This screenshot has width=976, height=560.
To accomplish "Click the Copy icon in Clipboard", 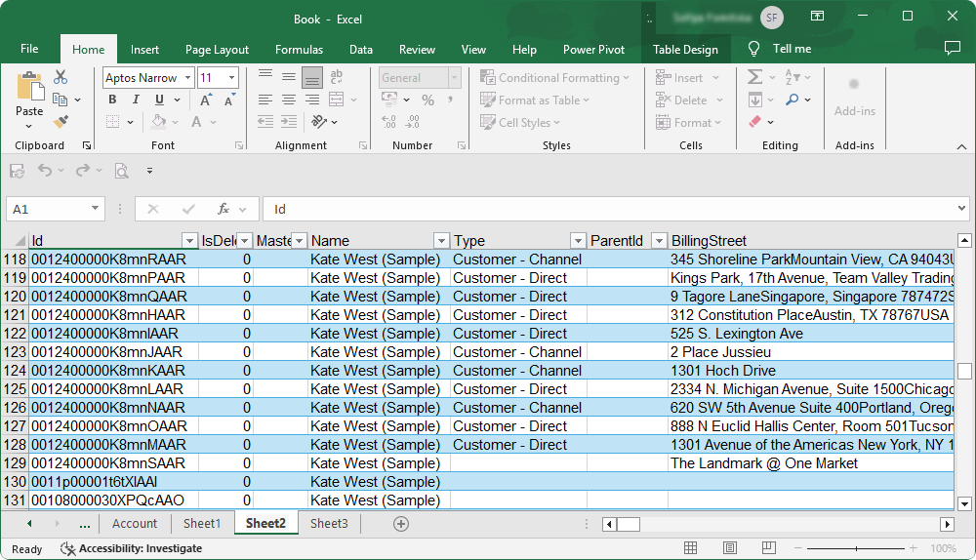I will [x=61, y=100].
